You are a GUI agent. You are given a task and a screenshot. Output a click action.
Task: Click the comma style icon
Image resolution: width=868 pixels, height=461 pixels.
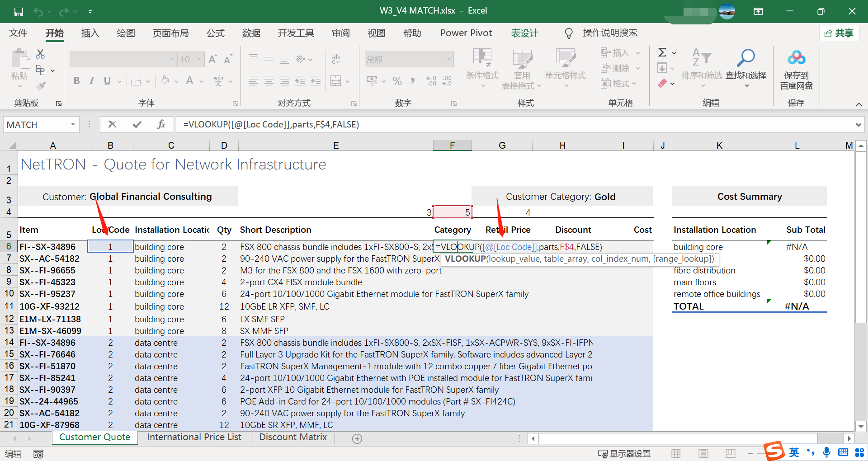pyautogui.click(x=412, y=81)
